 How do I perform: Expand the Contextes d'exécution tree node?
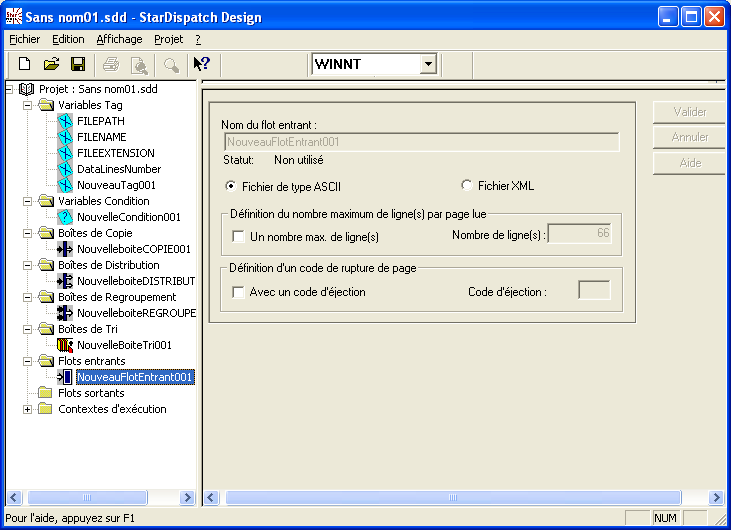tap(27, 409)
